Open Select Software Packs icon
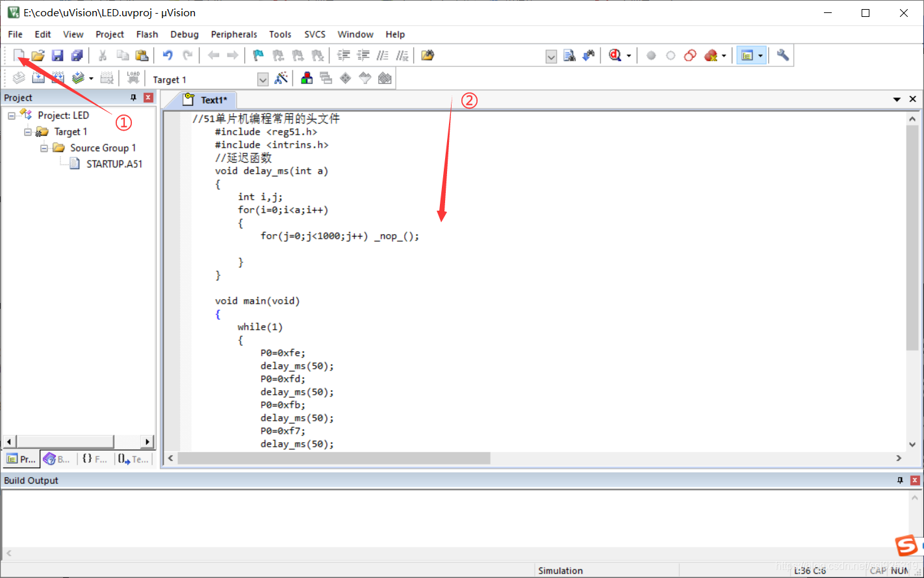The width and height of the screenshot is (924, 578). point(365,79)
